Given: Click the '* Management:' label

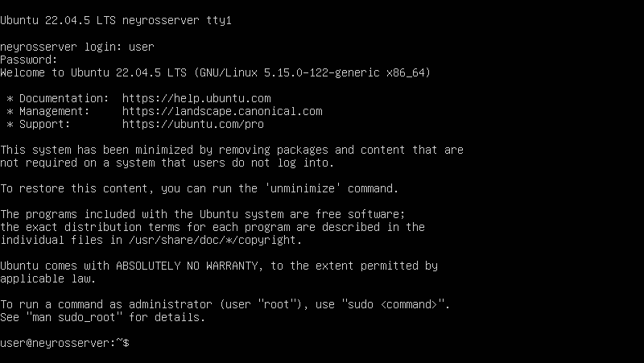Looking at the screenshot, I should point(45,111).
